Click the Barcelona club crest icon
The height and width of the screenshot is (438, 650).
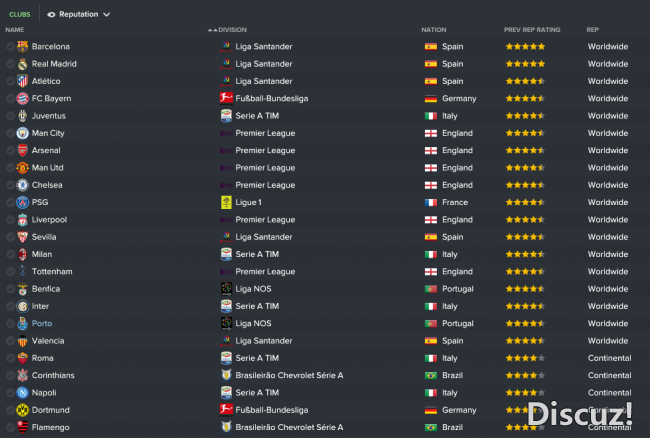pos(22,46)
